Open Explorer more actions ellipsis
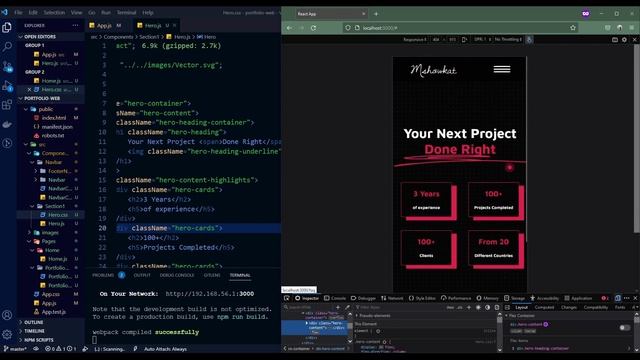Viewport: 640px width, 360px height. pos(75,25)
